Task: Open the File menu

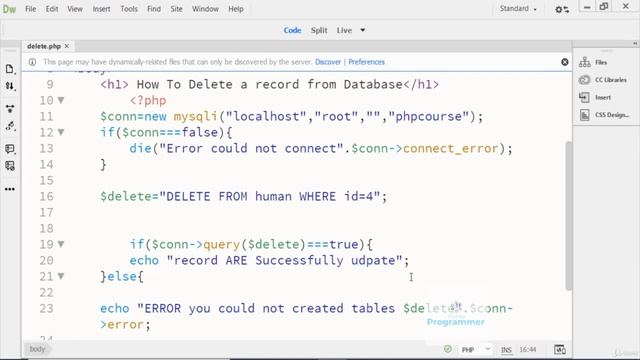Action: [x=31, y=9]
